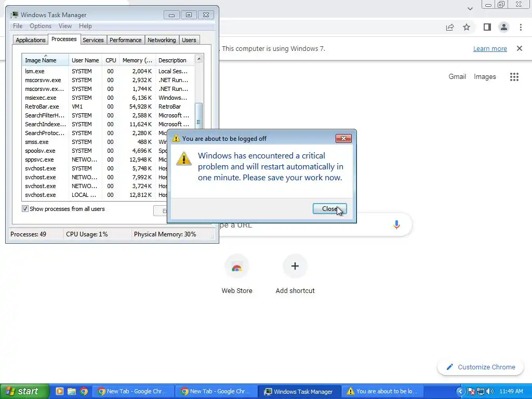Click the volume speaker tray icon
532x399 pixels.
coord(489,392)
